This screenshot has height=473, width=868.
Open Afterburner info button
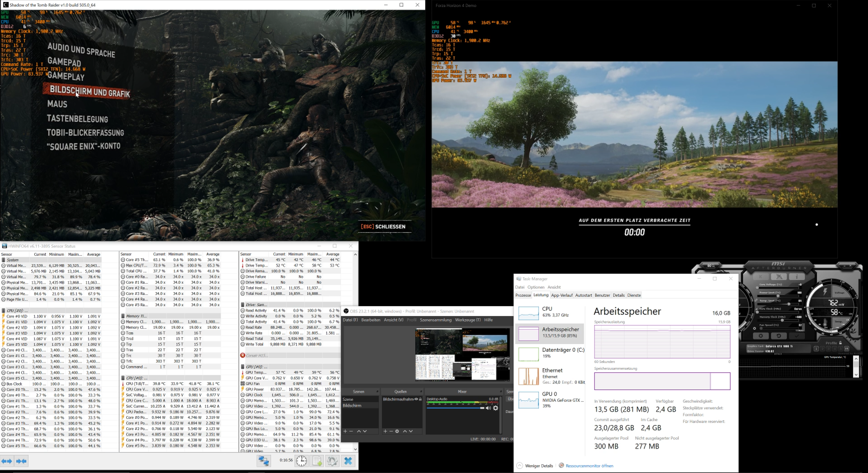pos(797,277)
